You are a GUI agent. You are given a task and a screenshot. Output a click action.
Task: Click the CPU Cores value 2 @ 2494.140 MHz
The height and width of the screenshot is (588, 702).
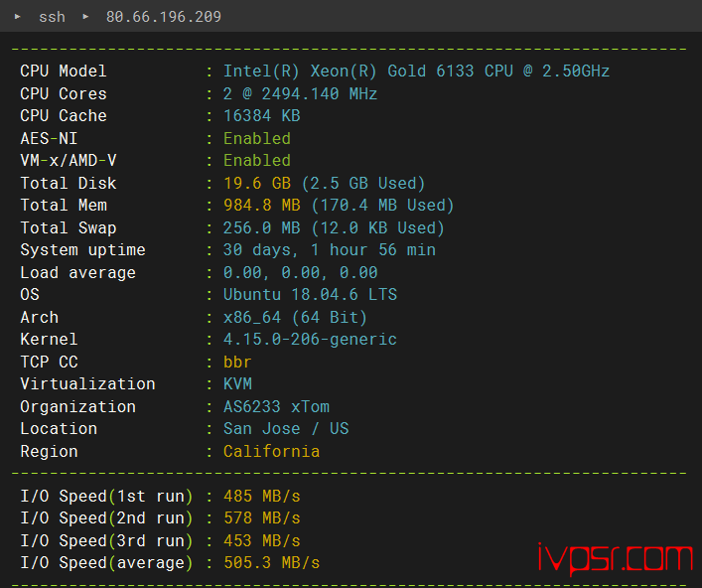coord(300,94)
